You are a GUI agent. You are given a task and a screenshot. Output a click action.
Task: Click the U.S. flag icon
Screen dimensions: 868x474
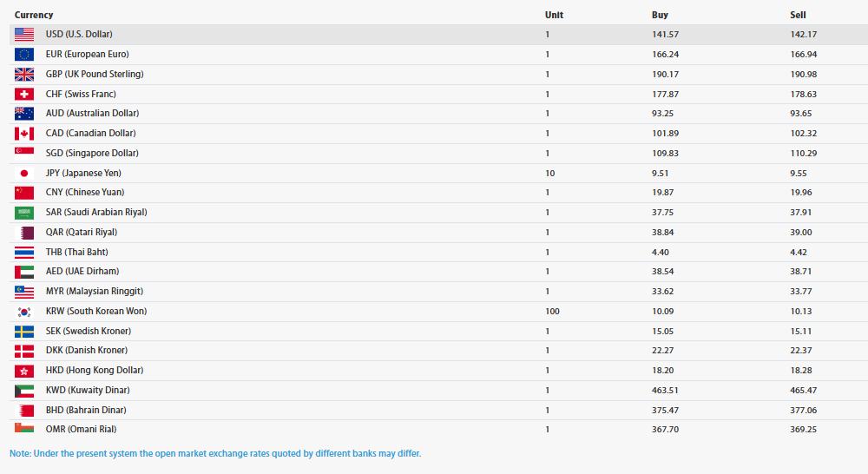(24, 35)
